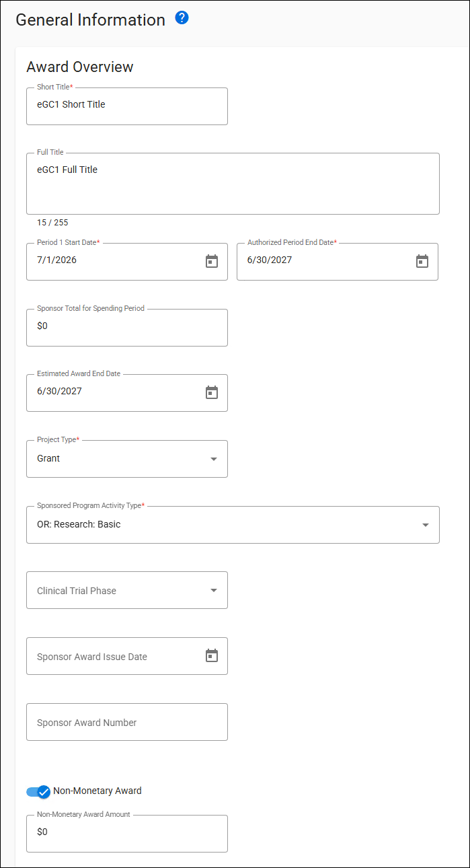Click the Award Overview section heading
Image resolution: width=470 pixels, height=868 pixels.
(x=80, y=67)
